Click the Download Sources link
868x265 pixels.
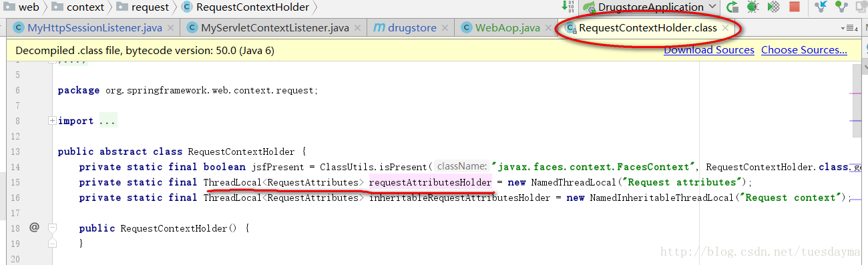click(x=709, y=50)
